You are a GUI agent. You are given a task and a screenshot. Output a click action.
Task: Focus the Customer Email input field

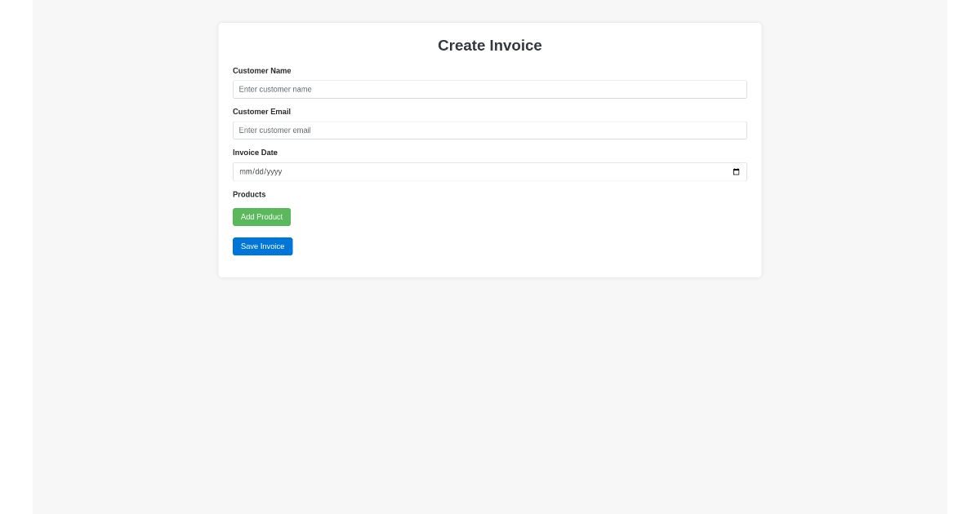[x=490, y=131]
